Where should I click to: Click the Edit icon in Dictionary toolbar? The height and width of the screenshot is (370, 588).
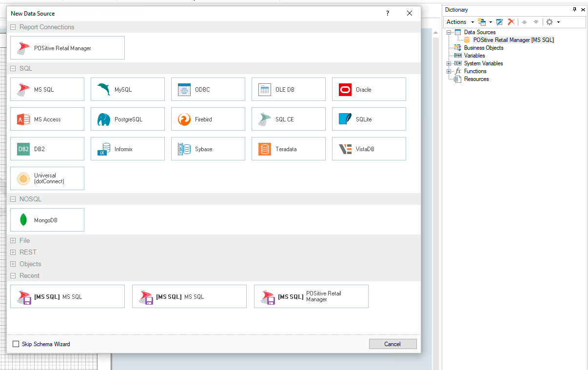[x=499, y=22]
